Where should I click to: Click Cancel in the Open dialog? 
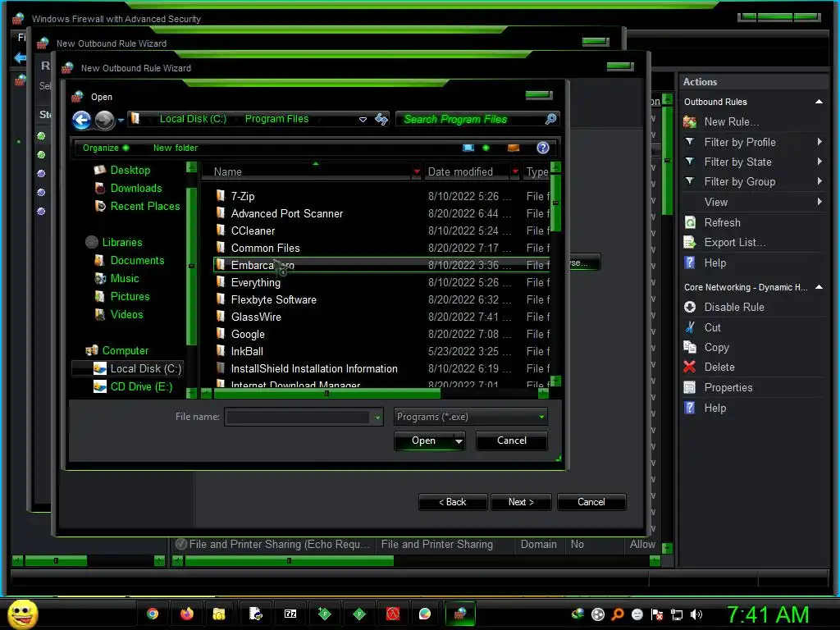pos(512,441)
